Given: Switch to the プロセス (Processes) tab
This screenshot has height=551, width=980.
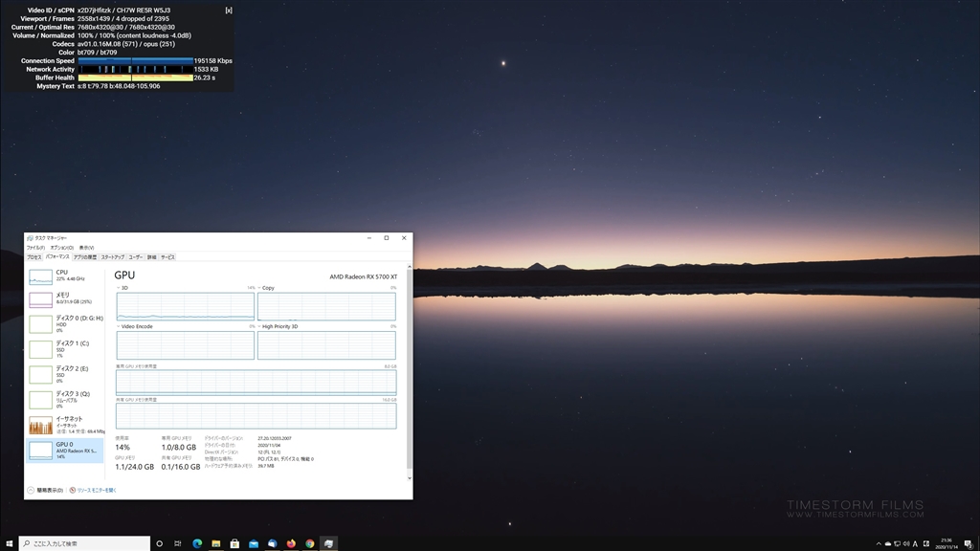Looking at the screenshot, I should coord(34,257).
